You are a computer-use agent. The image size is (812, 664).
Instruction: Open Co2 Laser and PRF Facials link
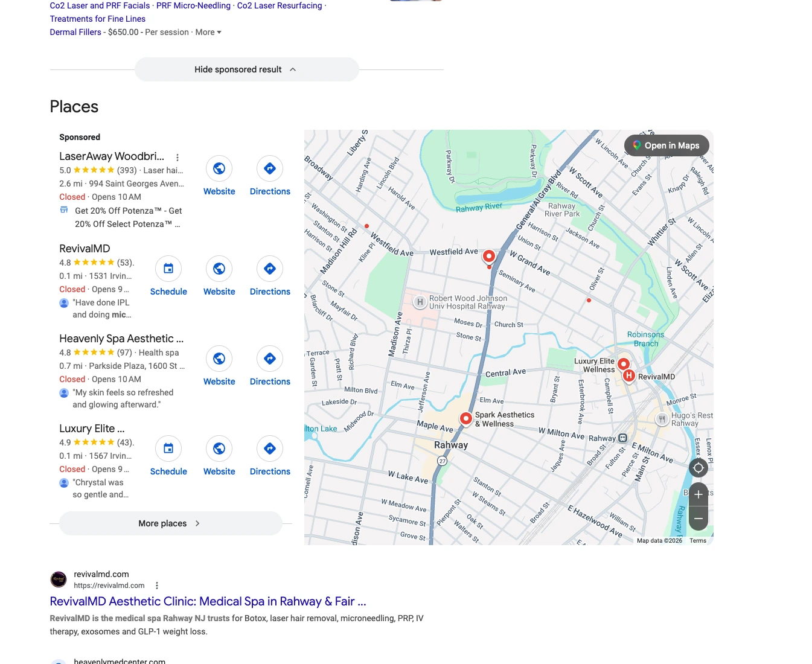tap(100, 5)
